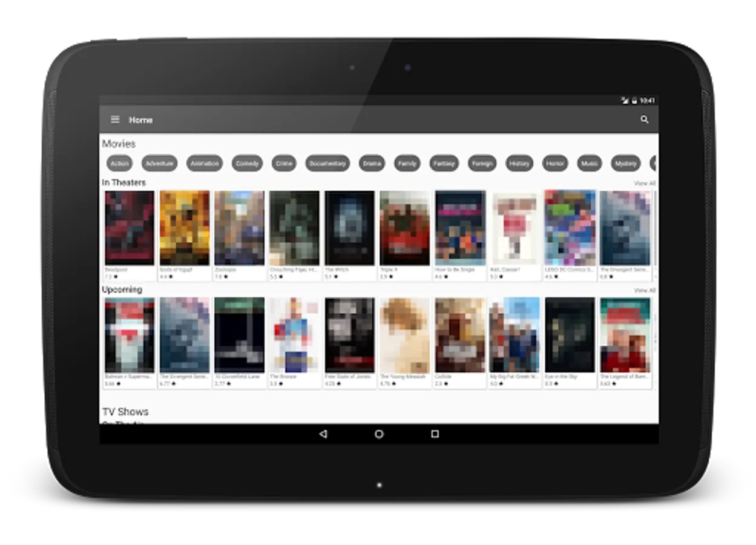
Task: Select the Mystery genre chip
Action: 626,163
